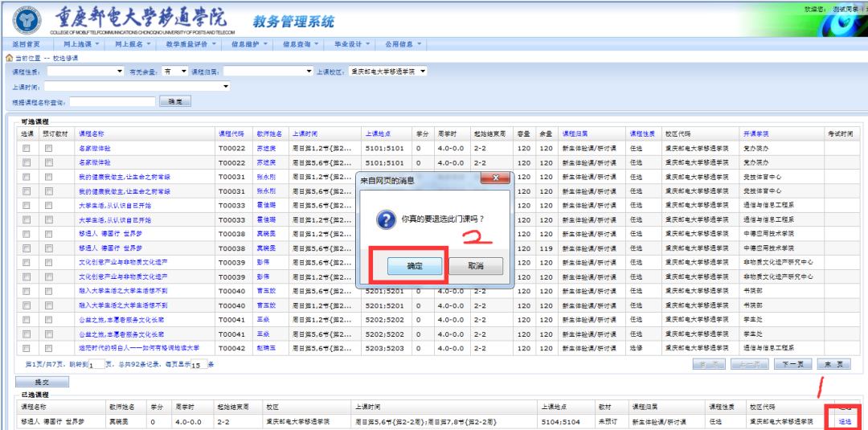The width and height of the screenshot is (868, 430).
Task: Open the 上课校区 campus dropdown
Action: click(x=388, y=72)
